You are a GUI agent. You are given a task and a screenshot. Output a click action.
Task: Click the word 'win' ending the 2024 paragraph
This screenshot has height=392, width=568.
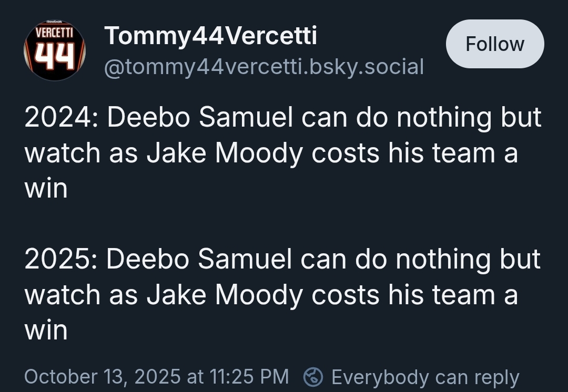point(46,189)
